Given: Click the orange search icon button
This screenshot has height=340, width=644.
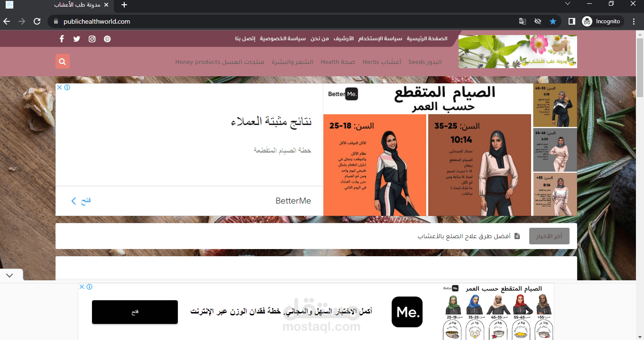Looking at the screenshot, I should [63, 62].
